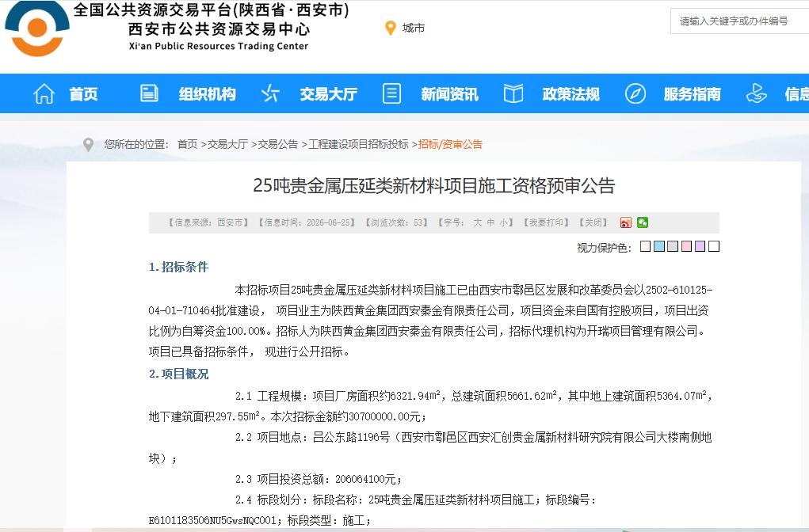
Task: Share to Weibo via red icon
Action: click(626, 222)
